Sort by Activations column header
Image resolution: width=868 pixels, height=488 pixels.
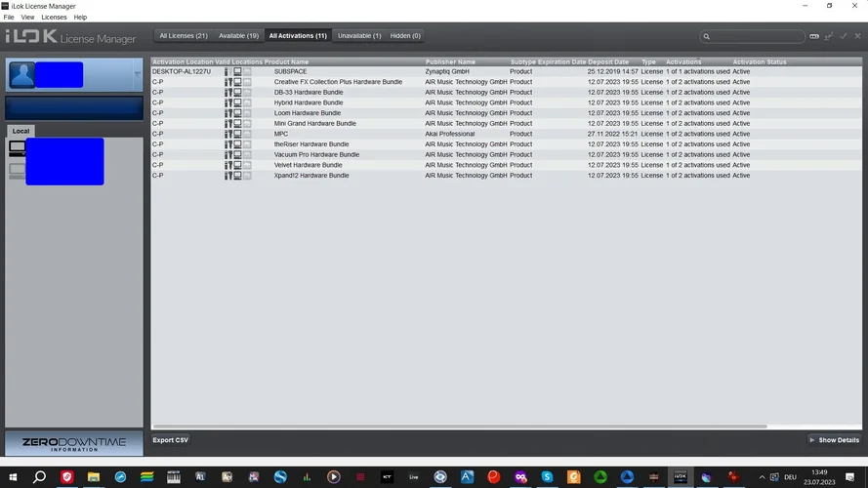pyautogui.click(x=683, y=61)
